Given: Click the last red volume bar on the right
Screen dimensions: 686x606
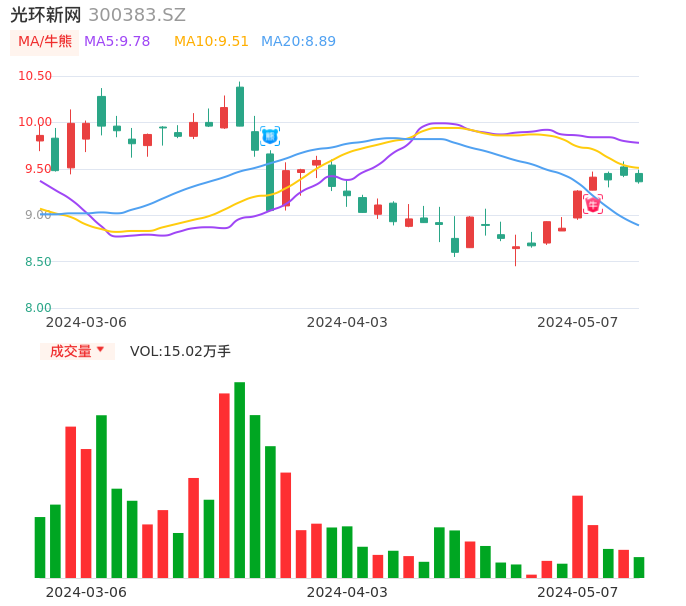Looking at the screenshot, I should (x=624, y=564).
